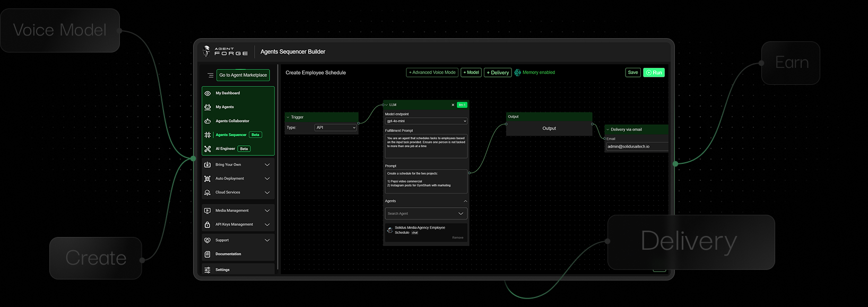868x307 pixels.
Task: Open Documentation page
Action: click(x=228, y=254)
